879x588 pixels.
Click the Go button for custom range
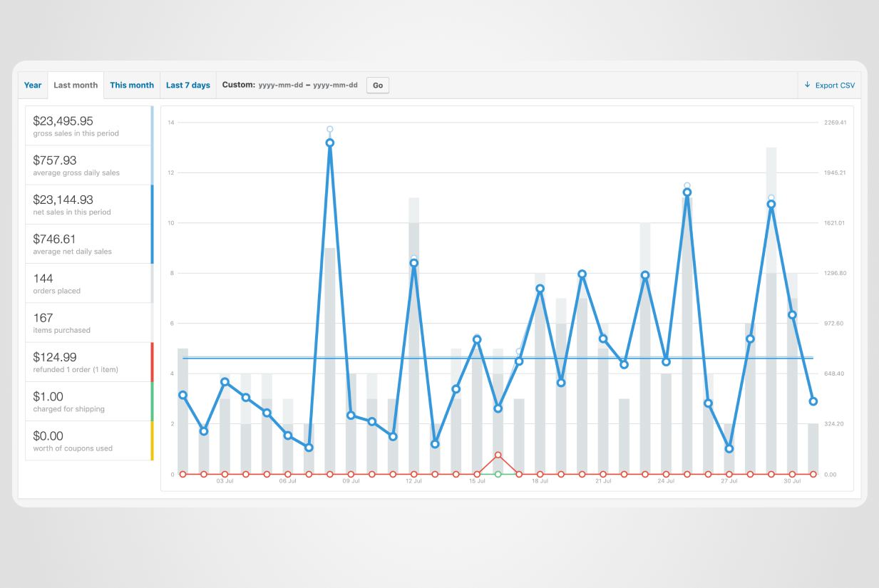click(378, 86)
